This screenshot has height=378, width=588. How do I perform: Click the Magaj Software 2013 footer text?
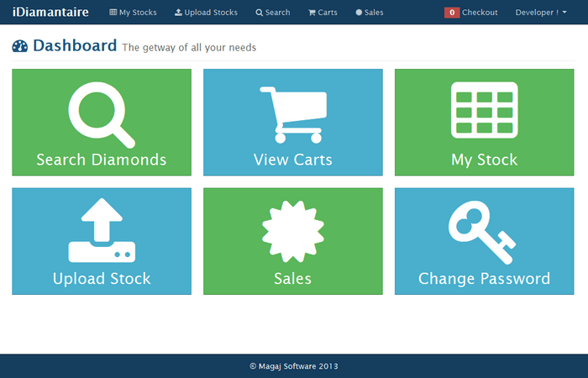point(294,366)
